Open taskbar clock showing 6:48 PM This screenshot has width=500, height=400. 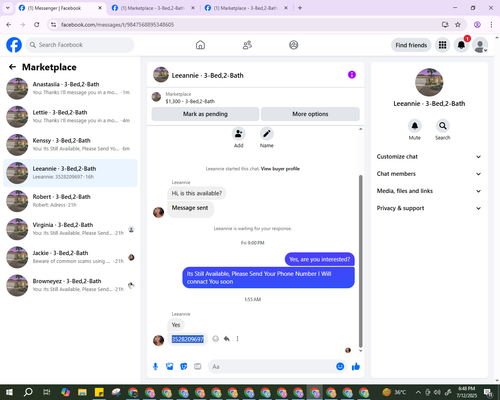(466, 392)
